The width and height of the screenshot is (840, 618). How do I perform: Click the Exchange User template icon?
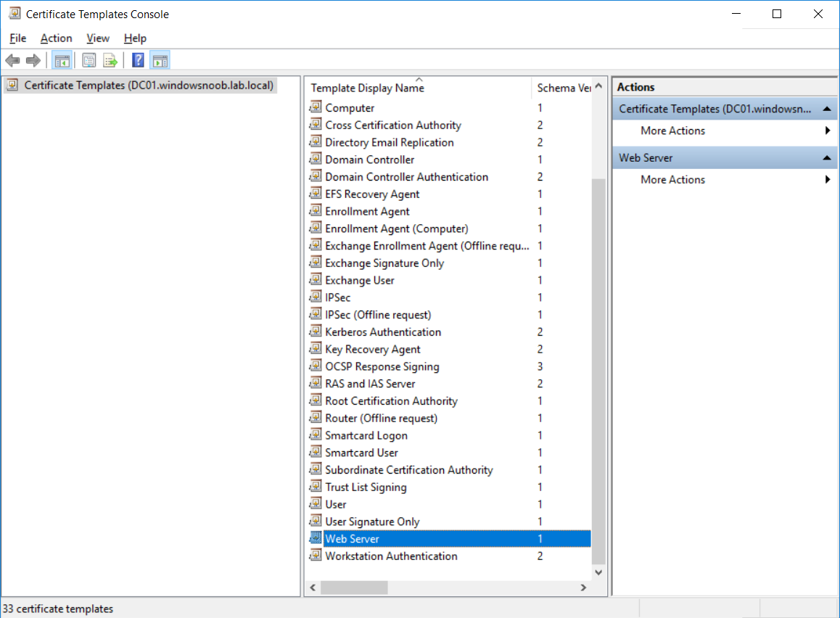pyautogui.click(x=316, y=279)
